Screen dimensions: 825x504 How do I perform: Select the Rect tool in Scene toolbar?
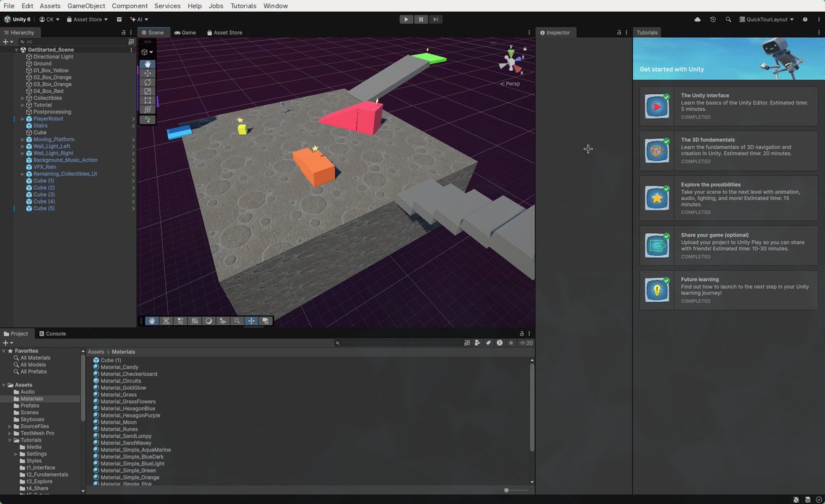pos(147,100)
